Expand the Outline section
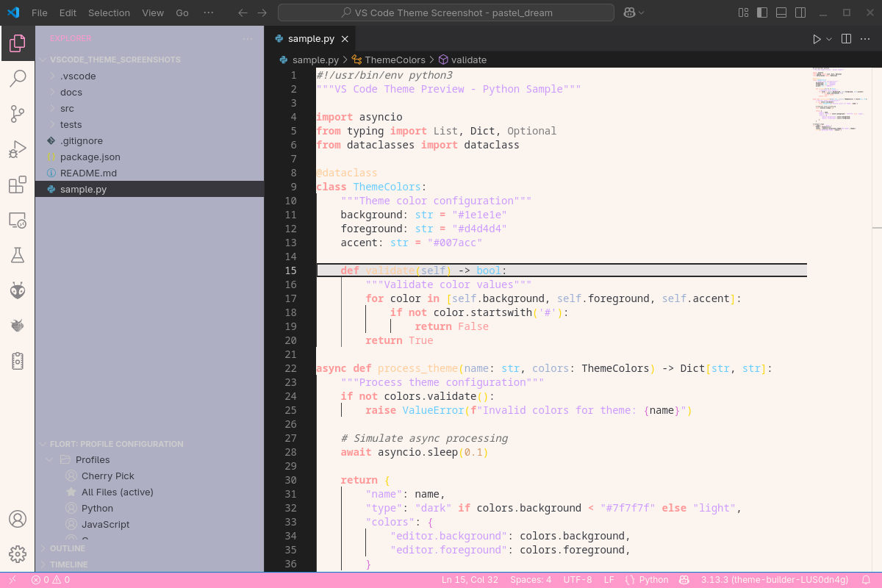882x588 pixels. [150, 548]
